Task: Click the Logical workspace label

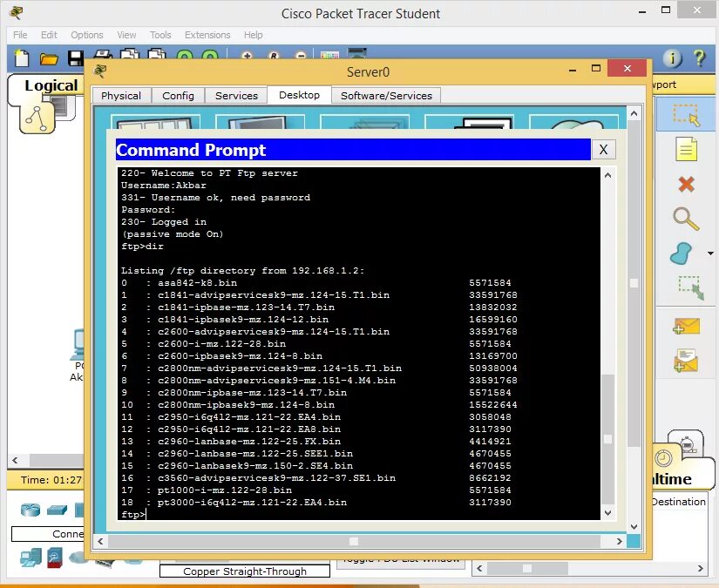Action: point(51,85)
